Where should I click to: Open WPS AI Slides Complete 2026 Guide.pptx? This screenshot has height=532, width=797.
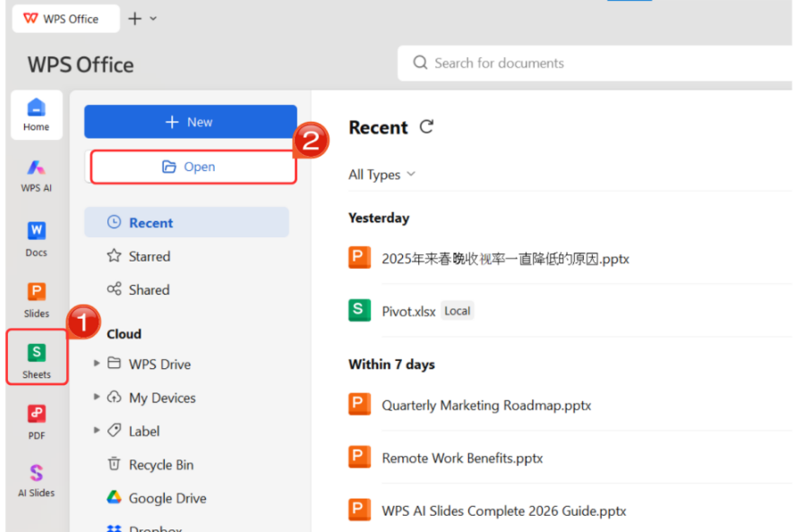[x=503, y=511]
